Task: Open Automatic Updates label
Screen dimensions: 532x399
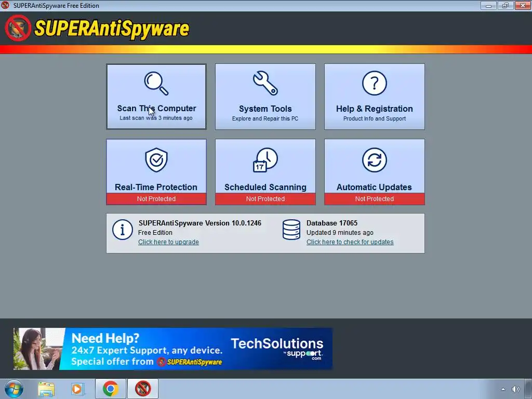Action: [374, 187]
